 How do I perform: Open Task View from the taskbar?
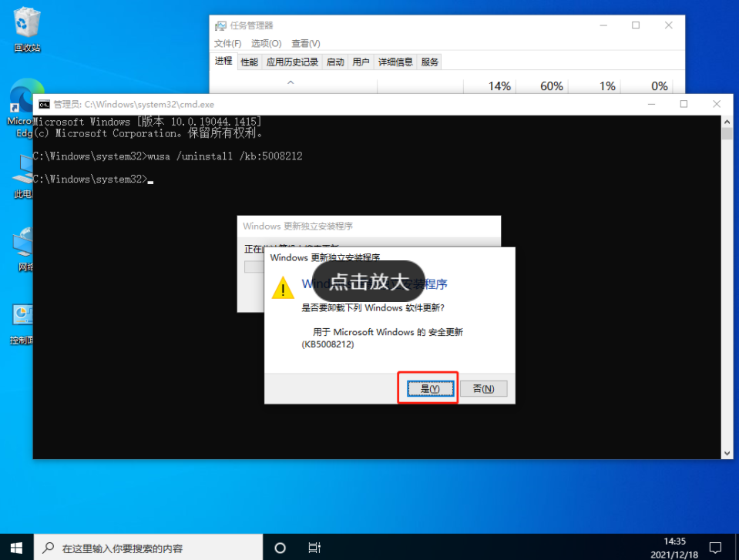(x=313, y=548)
